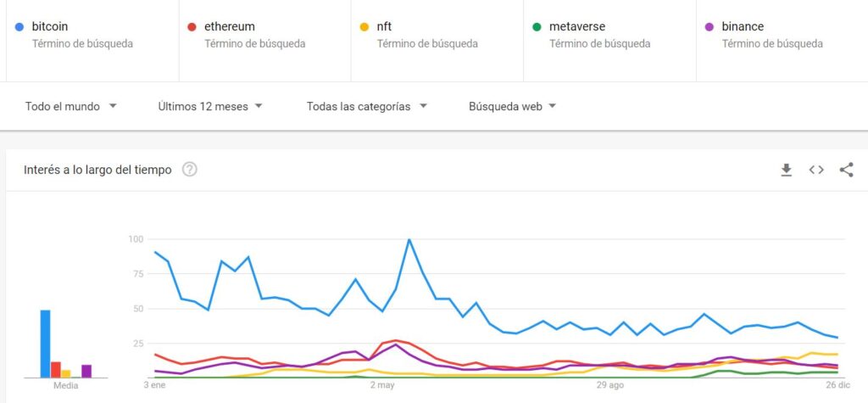Viewport: 868px width, 403px height.
Task: Click the blue bitcoin color dot
Action: click(19, 26)
